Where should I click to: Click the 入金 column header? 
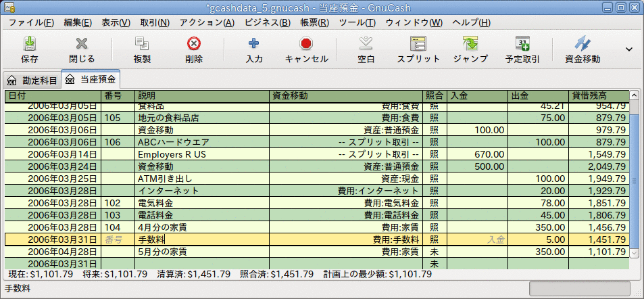coord(477,96)
